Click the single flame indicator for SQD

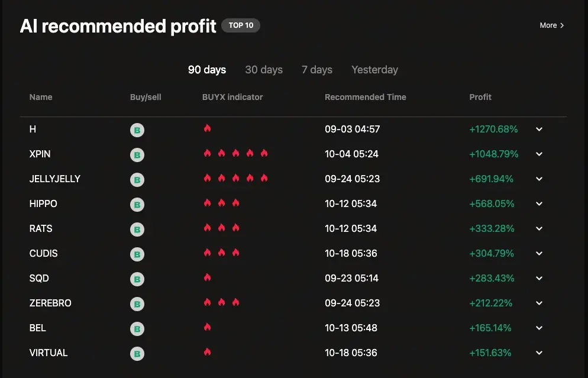(208, 277)
